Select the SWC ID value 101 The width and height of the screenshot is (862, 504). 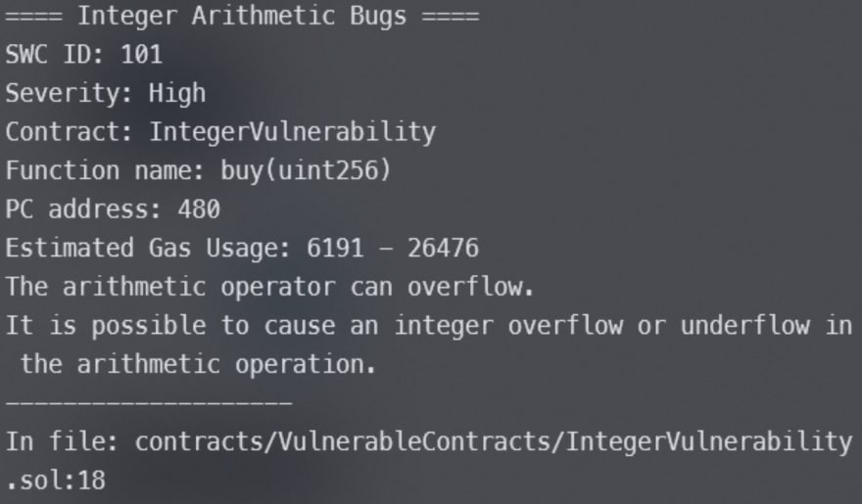[x=141, y=55]
